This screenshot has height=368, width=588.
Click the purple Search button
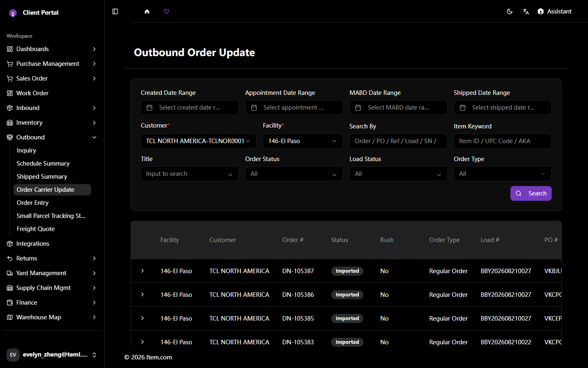click(x=531, y=193)
